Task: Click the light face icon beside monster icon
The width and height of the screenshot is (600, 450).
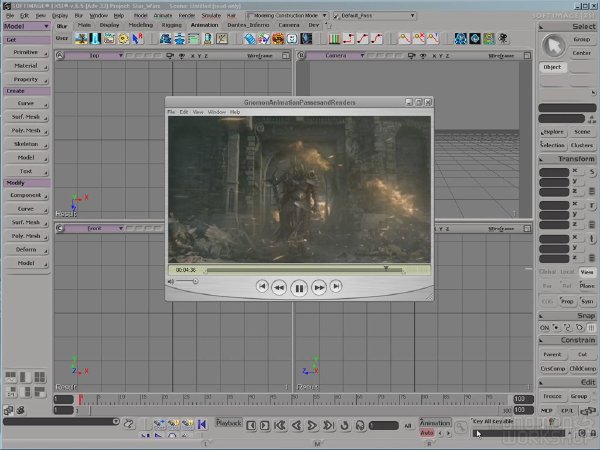Action: point(292,39)
